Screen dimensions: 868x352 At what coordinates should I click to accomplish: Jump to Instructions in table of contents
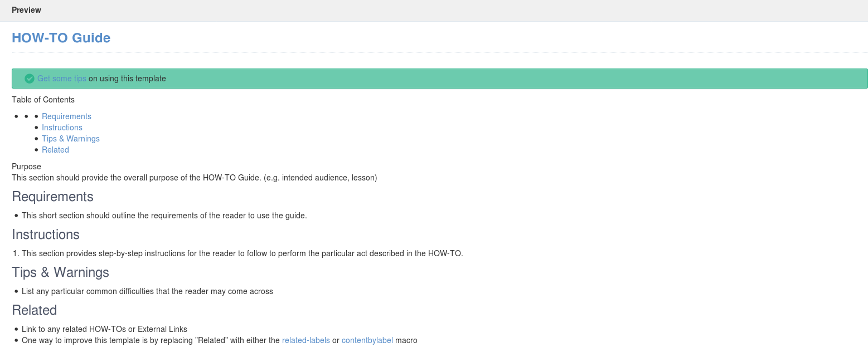(62, 128)
